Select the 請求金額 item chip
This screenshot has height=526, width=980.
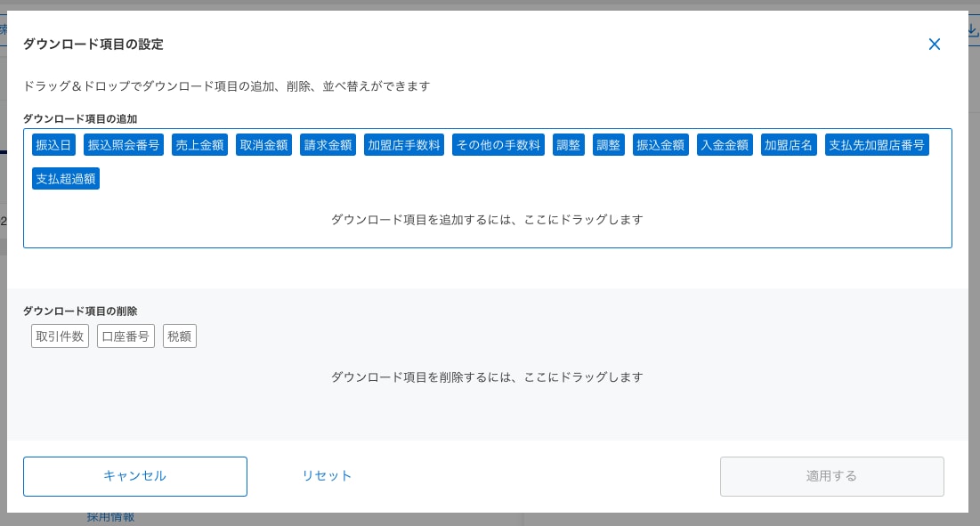tap(327, 144)
